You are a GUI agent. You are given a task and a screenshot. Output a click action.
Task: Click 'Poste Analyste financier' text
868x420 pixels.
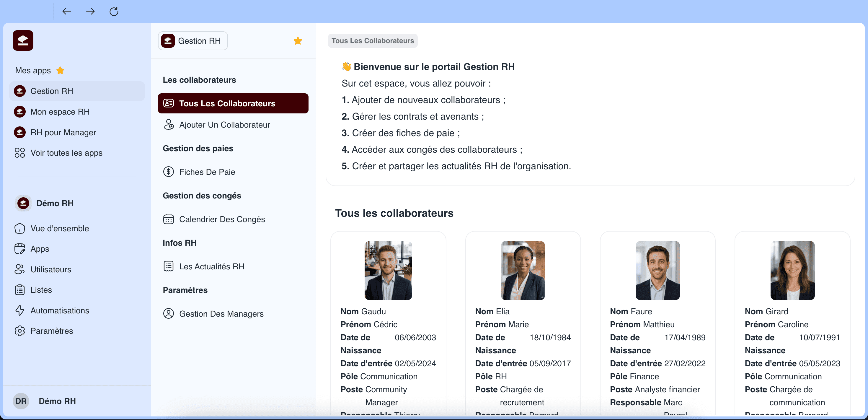(655, 389)
